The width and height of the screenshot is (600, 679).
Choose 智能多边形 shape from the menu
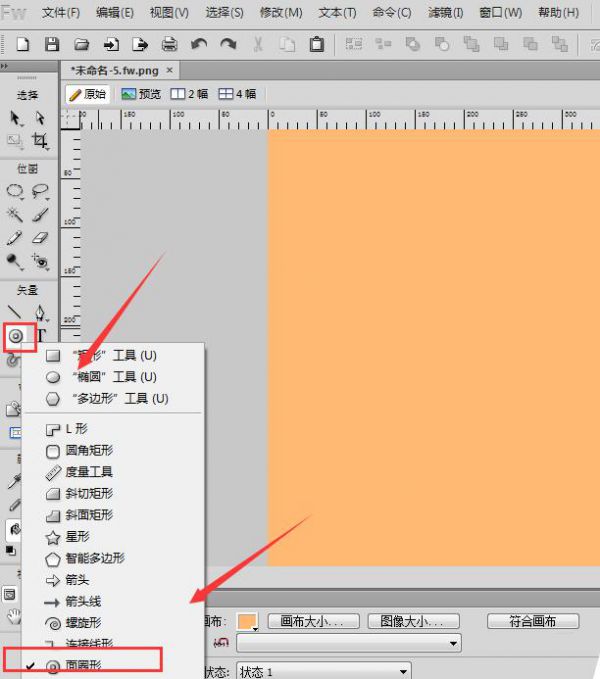pos(113,559)
